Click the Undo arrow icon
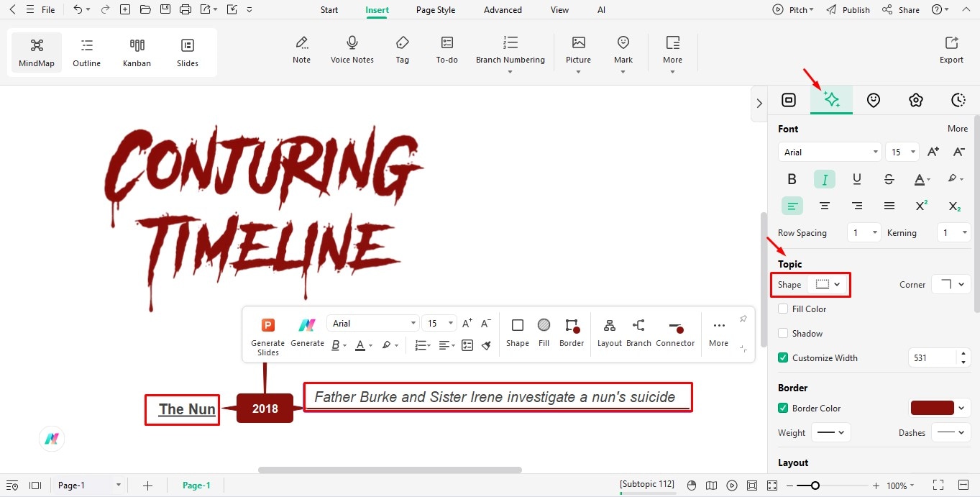 pyautogui.click(x=78, y=10)
